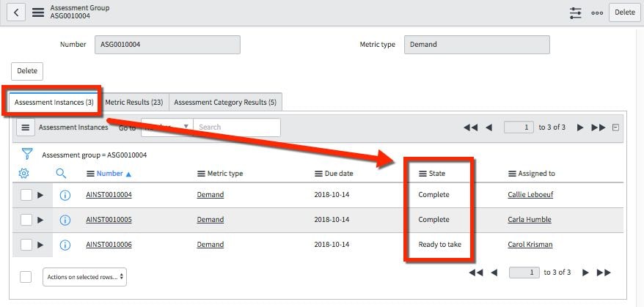The width and height of the screenshot is (644, 307).
Task: Check the AINST0010004 row checkbox
Action: tap(26, 195)
